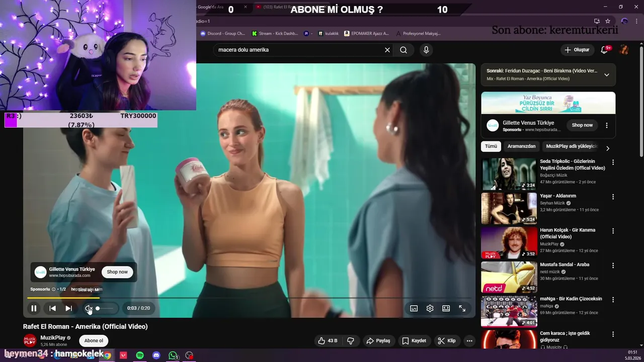Open the MuzikPlay channel name link
The image size is (644, 362).
point(53,338)
